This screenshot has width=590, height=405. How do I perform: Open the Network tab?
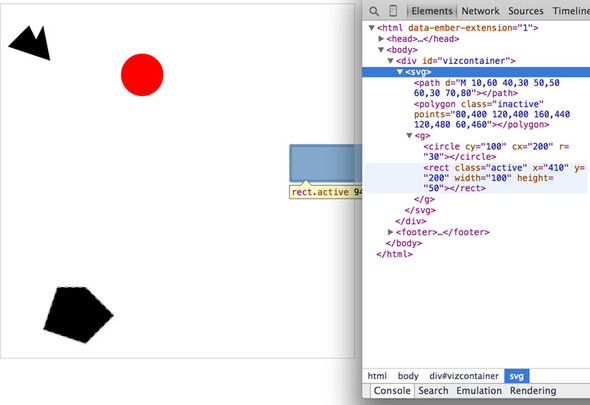click(x=481, y=11)
